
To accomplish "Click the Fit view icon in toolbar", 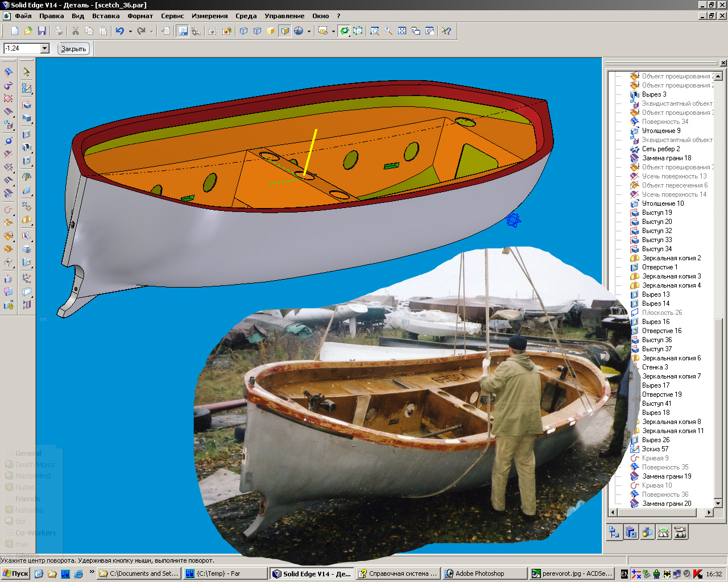I will point(402,31).
